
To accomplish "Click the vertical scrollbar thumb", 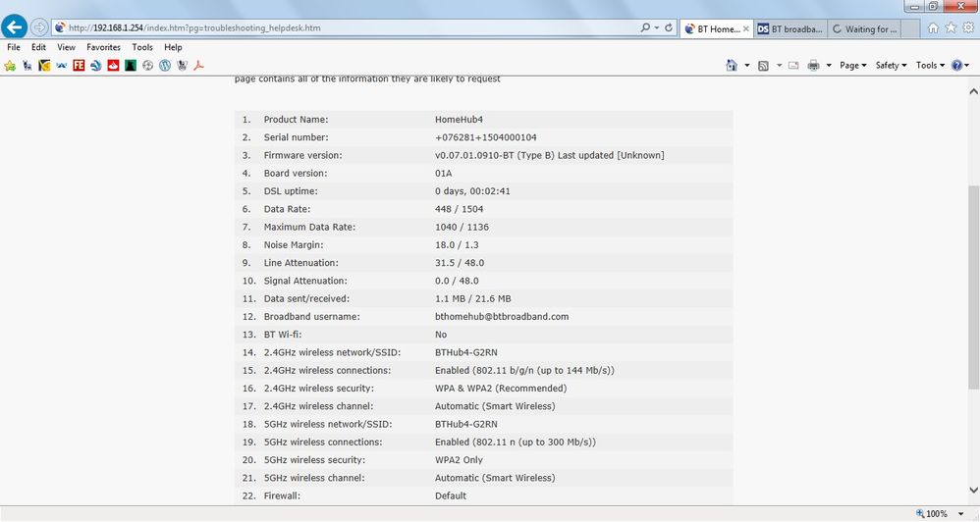I will 973,287.
